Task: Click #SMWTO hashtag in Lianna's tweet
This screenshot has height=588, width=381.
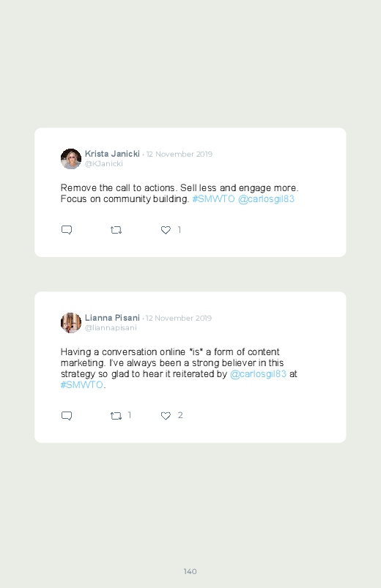Action: [82, 384]
